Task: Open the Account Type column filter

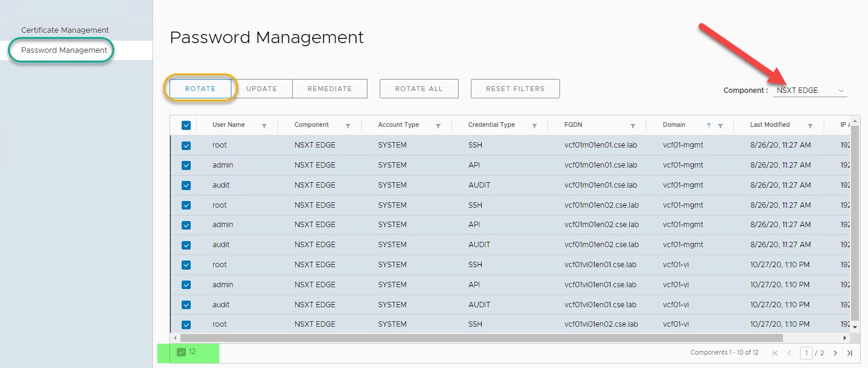Action: click(x=438, y=126)
